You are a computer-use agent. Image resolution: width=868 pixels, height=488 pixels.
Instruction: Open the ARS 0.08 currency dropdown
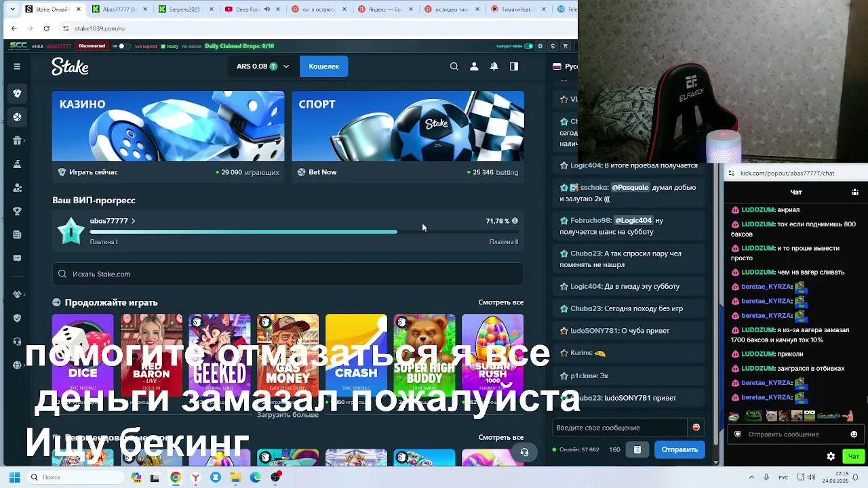pyautogui.click(x=262, y=66)
